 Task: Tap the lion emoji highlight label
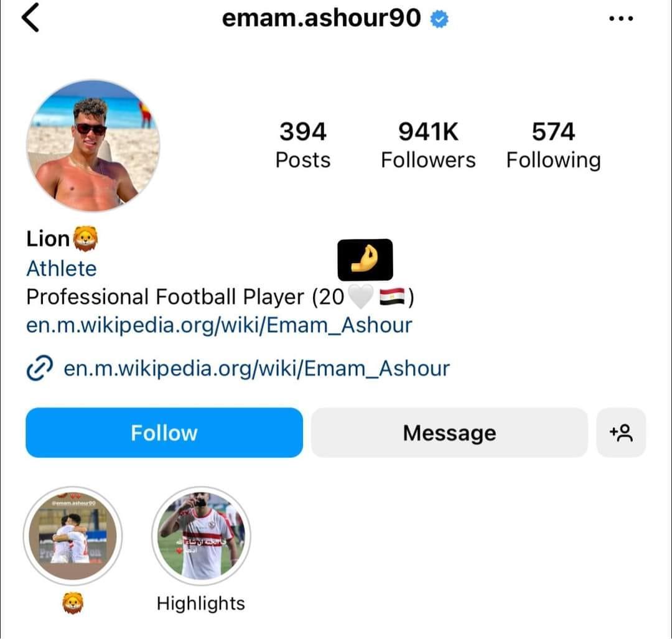pos(73,603)
